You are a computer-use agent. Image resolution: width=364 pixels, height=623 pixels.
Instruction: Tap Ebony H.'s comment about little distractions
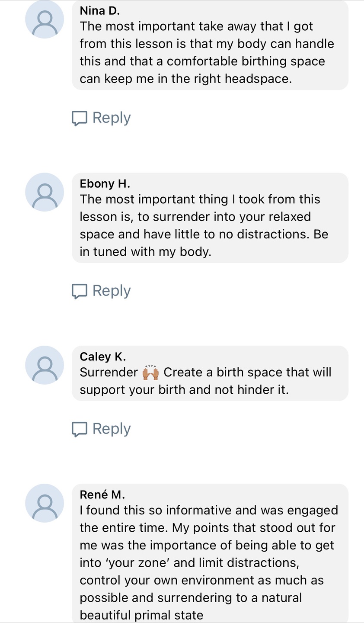pos(204,225)
